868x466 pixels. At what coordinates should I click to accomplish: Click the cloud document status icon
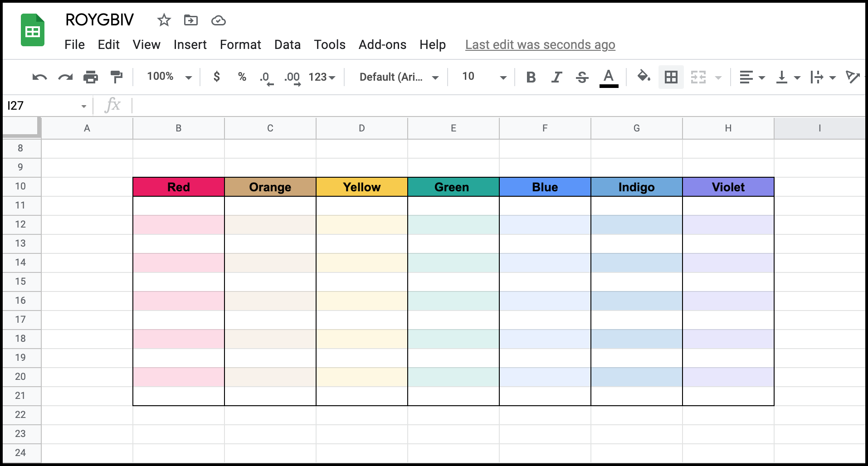[218, 20]
